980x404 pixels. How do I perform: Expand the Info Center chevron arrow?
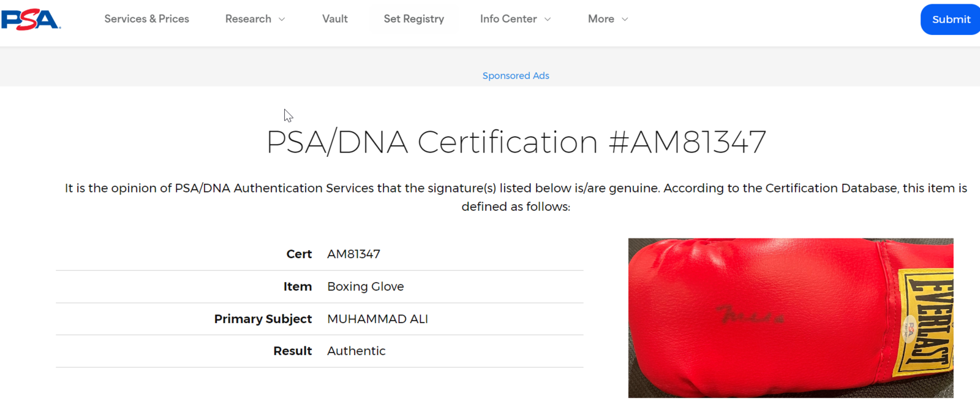(x=548, y=20)
